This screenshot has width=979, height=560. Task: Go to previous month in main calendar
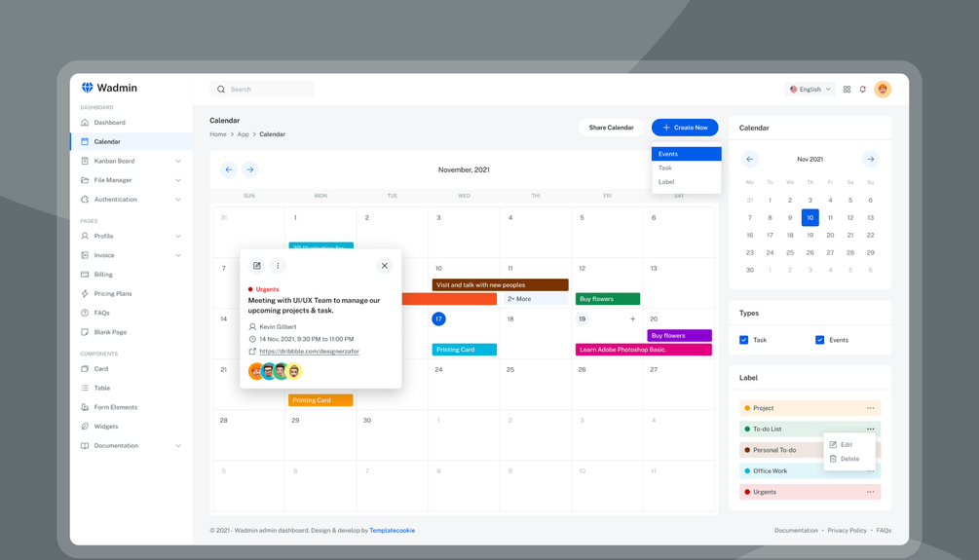click(229, 169)
